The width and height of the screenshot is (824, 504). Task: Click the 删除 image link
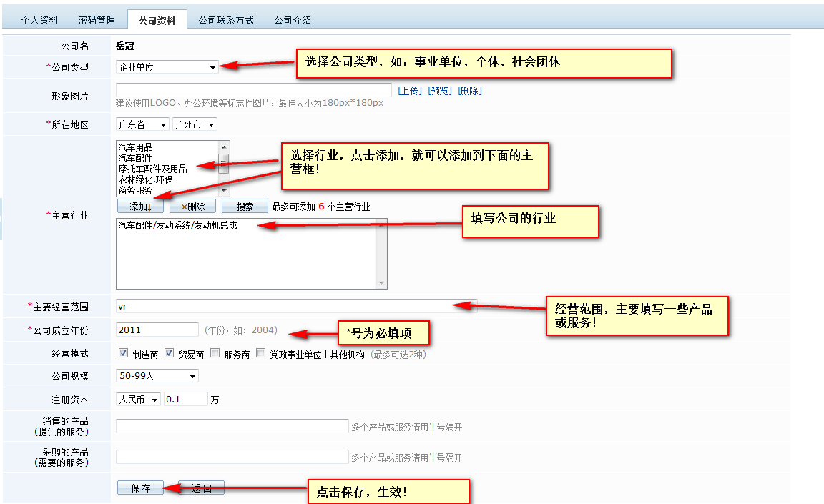[x=470, y=91]
